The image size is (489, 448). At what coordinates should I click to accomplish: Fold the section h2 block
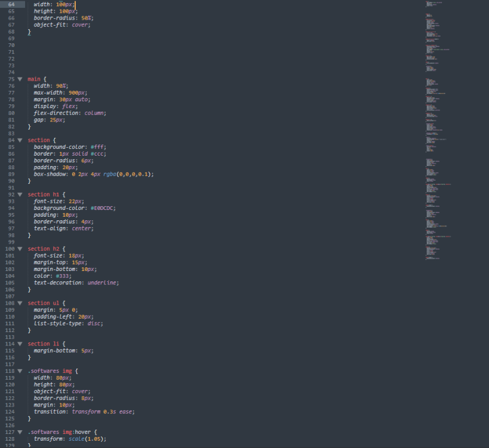[x=20, y=249]
